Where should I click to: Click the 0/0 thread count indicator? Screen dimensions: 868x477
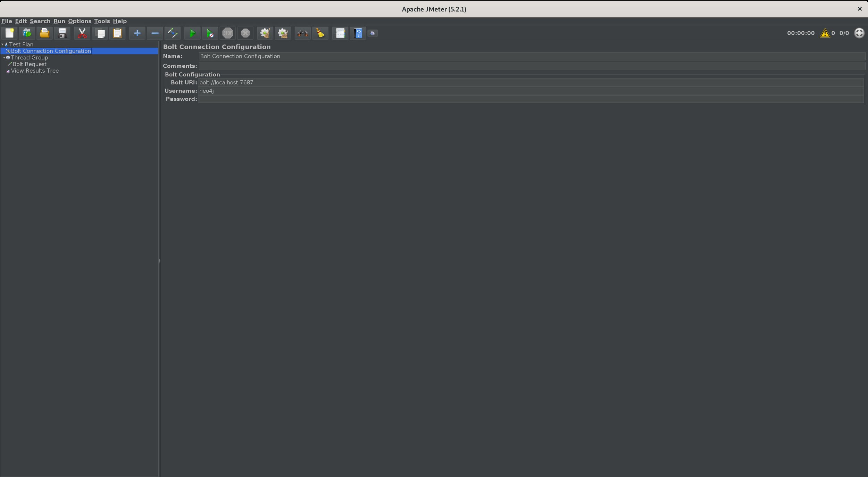click(844, 33)
